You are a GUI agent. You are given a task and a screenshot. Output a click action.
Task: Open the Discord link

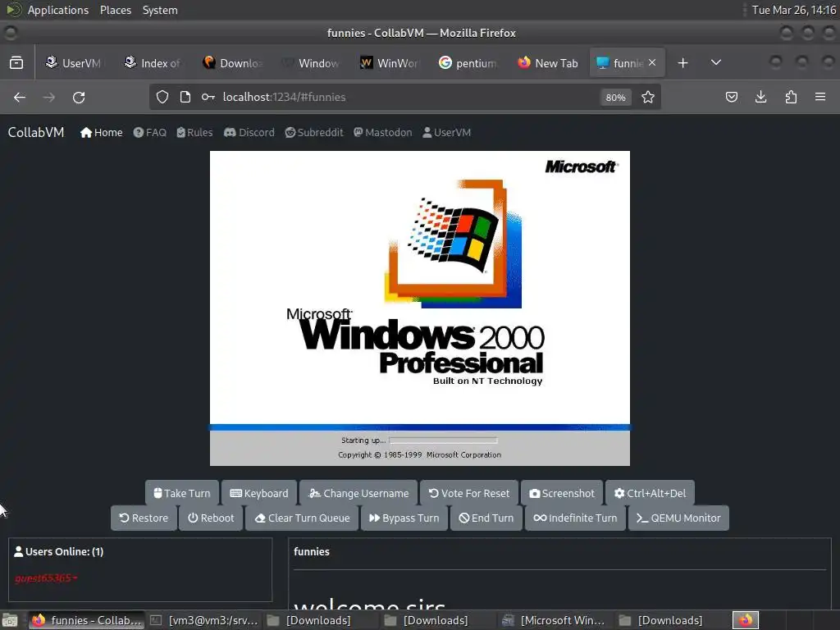point(249,132)
